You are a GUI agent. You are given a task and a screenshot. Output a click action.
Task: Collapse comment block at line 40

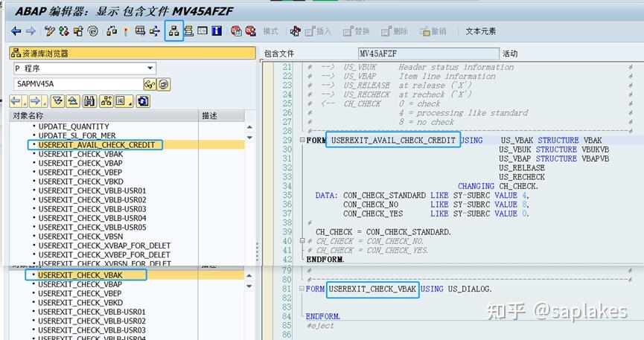point(302,241)
